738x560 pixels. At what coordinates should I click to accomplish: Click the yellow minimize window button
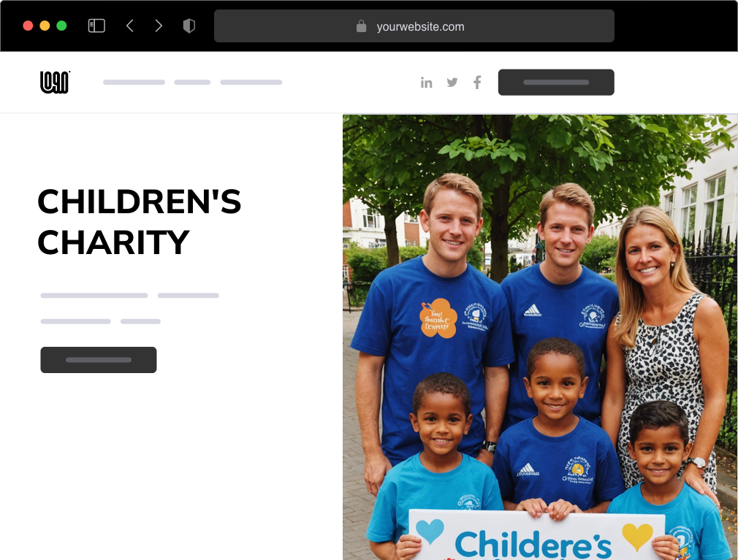[x=45, y=26]
